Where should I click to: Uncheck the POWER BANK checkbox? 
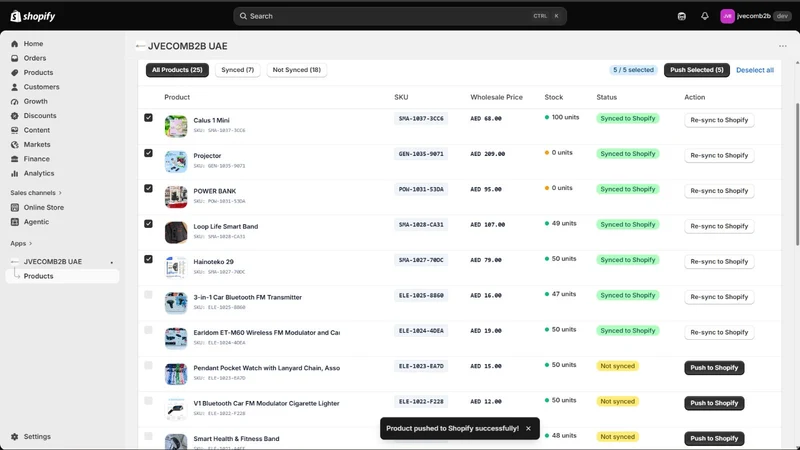click(x=148, y=188)
